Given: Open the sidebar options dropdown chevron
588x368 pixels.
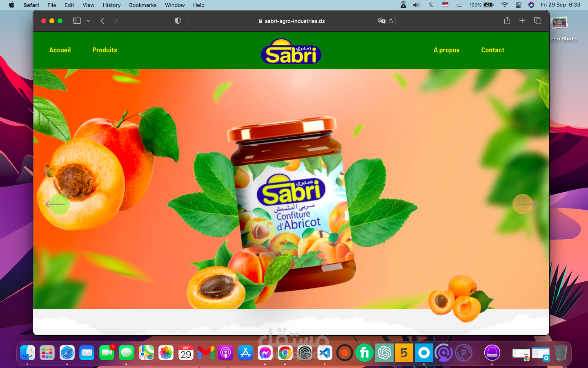Looking at the screenshot, I should coord(88,21).
